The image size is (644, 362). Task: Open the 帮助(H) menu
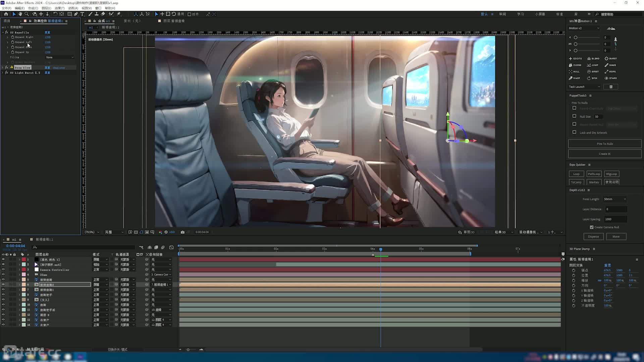[x=110, y=8]
